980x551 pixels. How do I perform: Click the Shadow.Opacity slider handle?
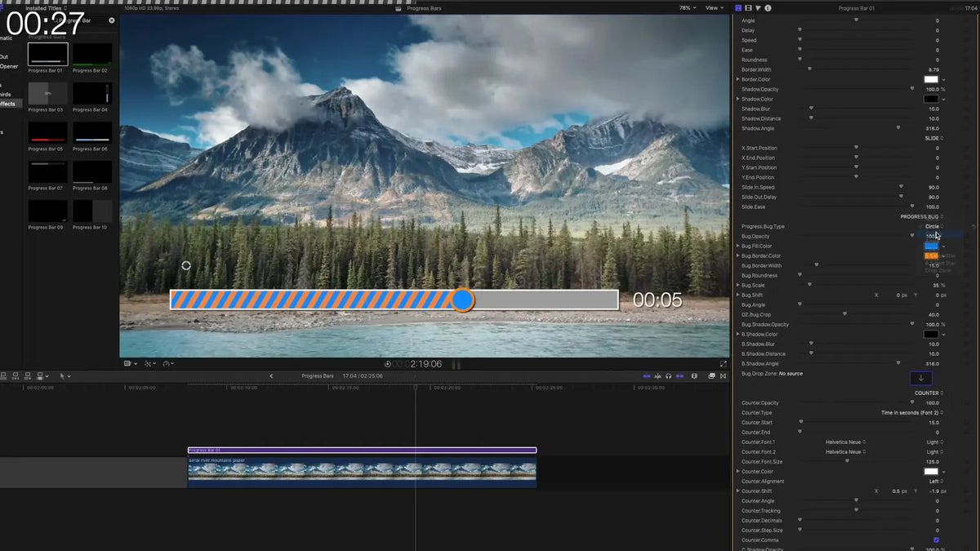(912, 89)
